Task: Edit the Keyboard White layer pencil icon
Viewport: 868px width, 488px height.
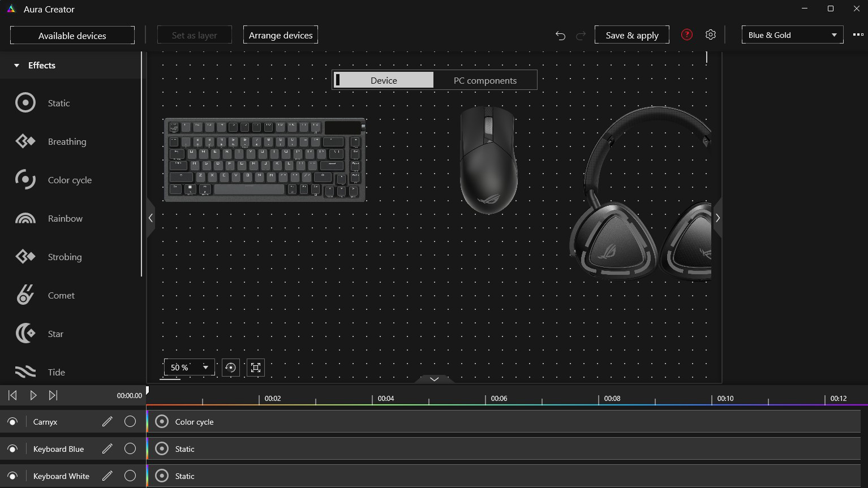Action: coord(108,476)
